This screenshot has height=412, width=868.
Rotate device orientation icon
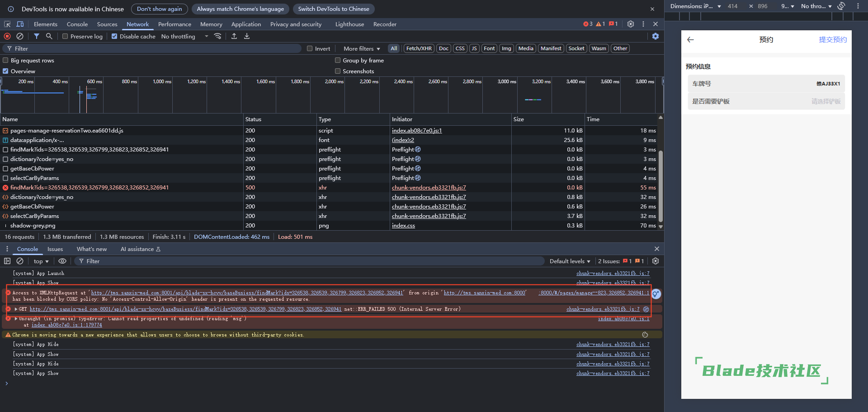841,6
